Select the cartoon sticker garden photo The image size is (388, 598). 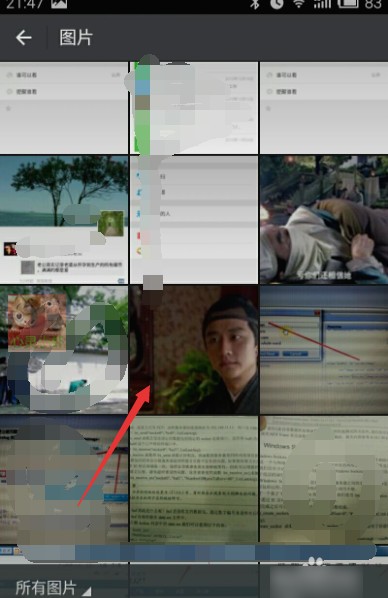[64, 350]
